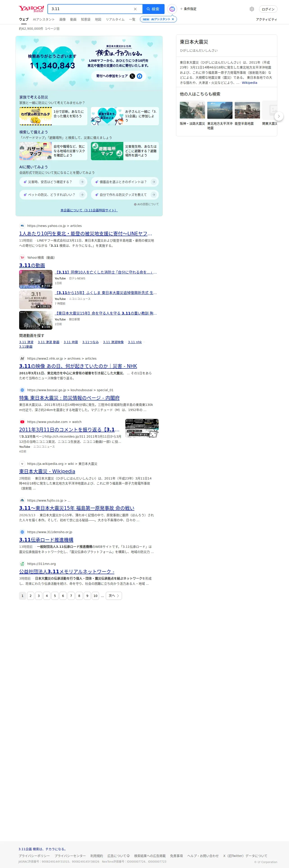The width and height of the screenshot is (289, 868).
Task: Click the Yahoo! JAPAN logo
Action: (x=31, y=9)
